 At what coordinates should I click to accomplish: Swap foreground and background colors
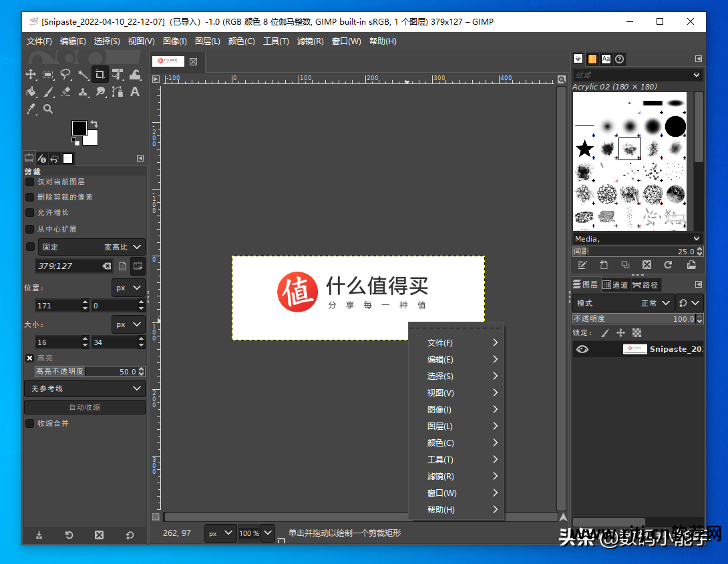(x=94, y=124)
